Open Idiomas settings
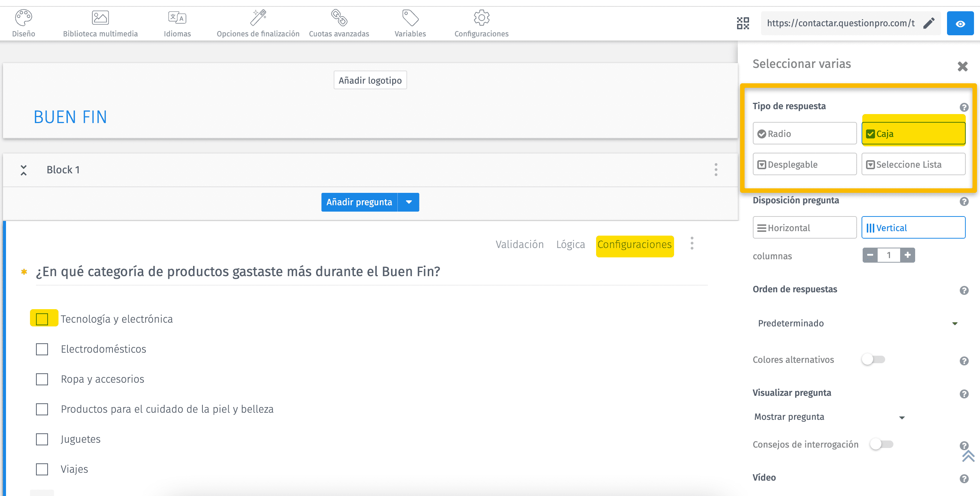The image size is (980, 496). pyautogui.click(x=177, y=23)
